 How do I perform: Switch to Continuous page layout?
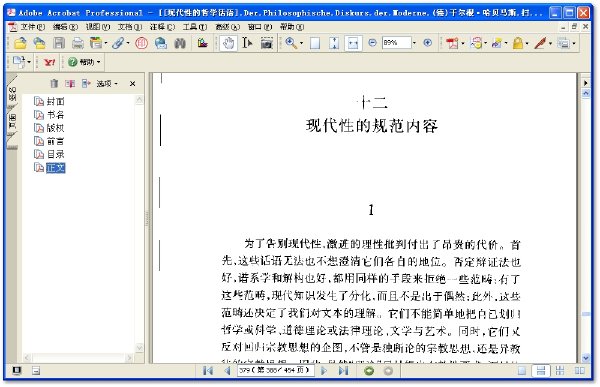[541, 371]
